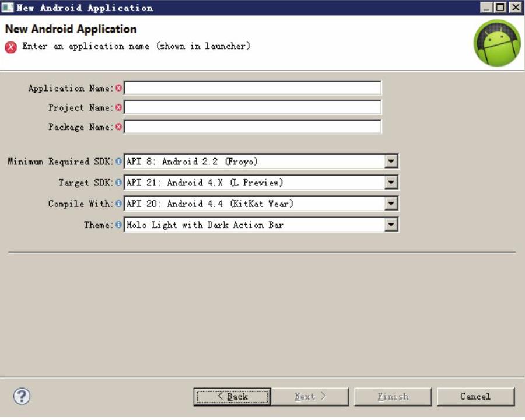Click the 'Enter an application name' error message
Viewport: 525px width, 420px height.
click(136, 46)
